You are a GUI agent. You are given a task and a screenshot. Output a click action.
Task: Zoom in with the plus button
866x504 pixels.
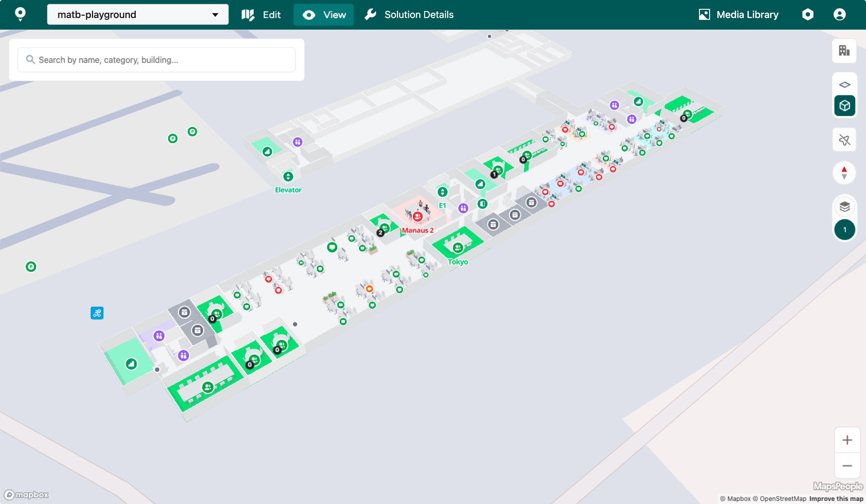click(x=847, y=440)
